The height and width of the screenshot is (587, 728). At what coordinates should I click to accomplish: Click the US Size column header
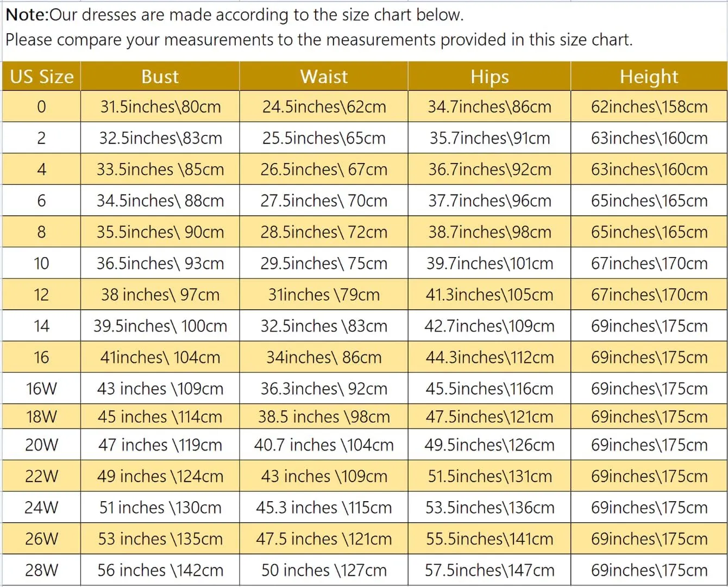(x=42, y=77)
